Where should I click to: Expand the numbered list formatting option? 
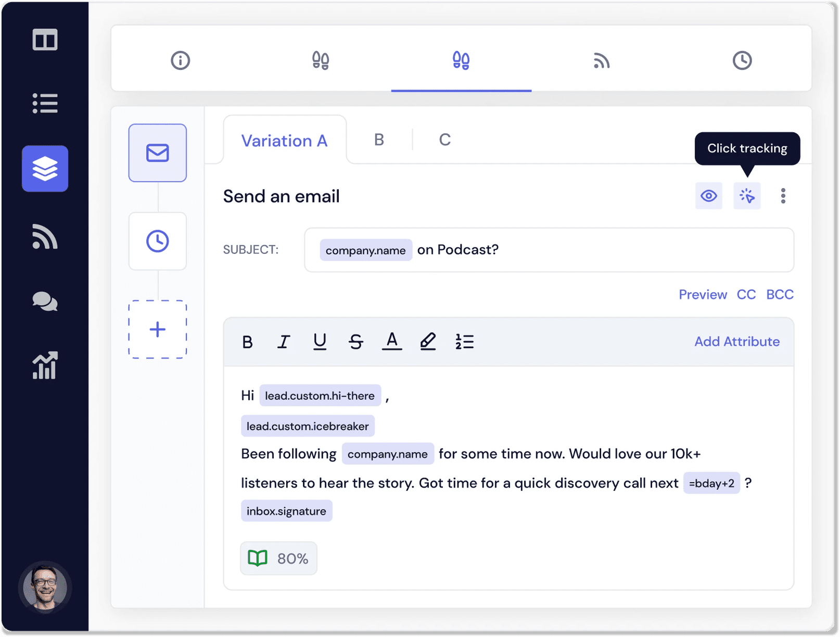(x=464, y=342)
